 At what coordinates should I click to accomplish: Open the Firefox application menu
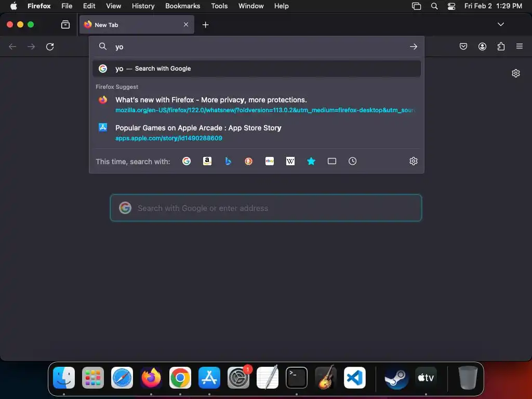pos(39,6)
